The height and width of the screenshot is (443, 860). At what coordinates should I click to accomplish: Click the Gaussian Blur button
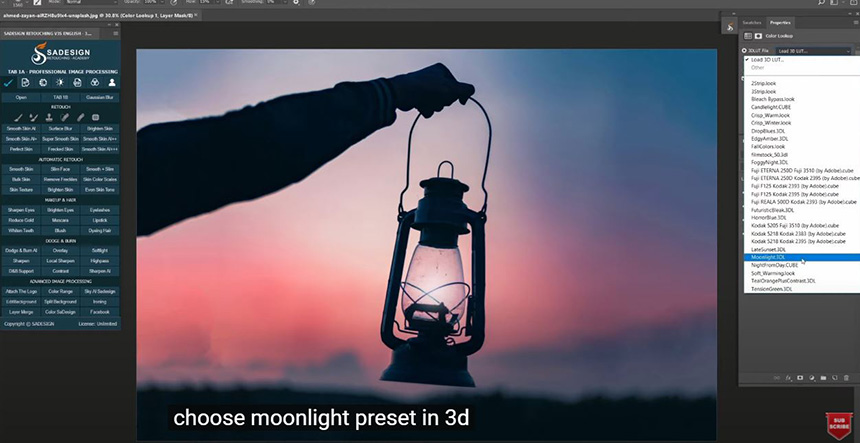point(100,98)
